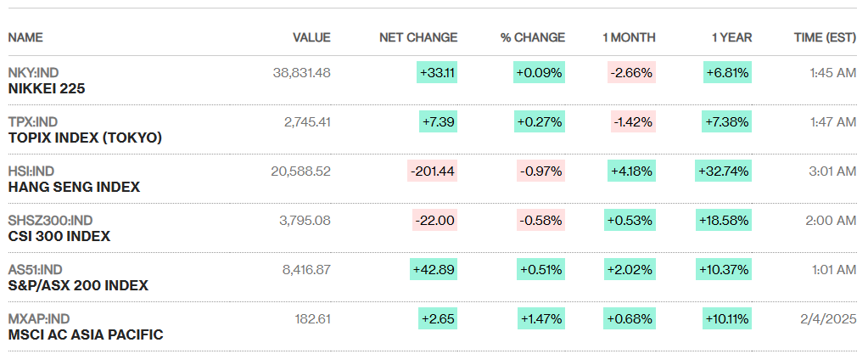Click Hang Seng 1 year +32.74% badge
This screenshot has height=354, width=868.
coord(722,171)
